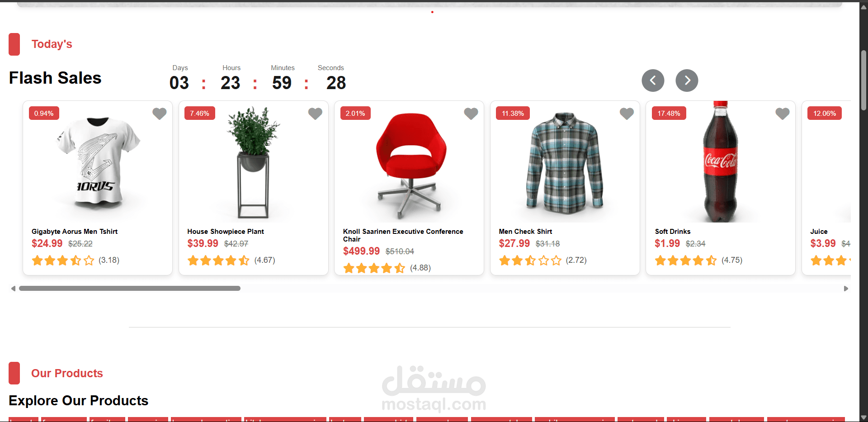Click the vertical page scrollbar thumb
868x422 pixels.
[863, 80]
